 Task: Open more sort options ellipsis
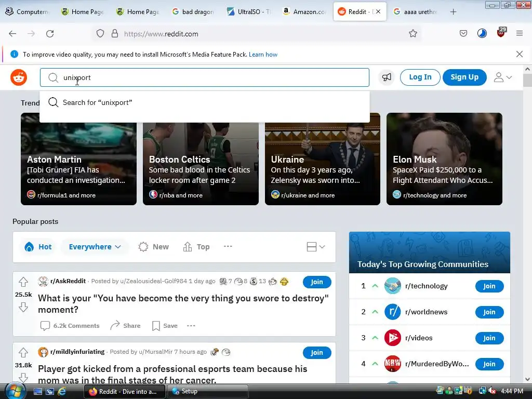(x=228, y=246)
